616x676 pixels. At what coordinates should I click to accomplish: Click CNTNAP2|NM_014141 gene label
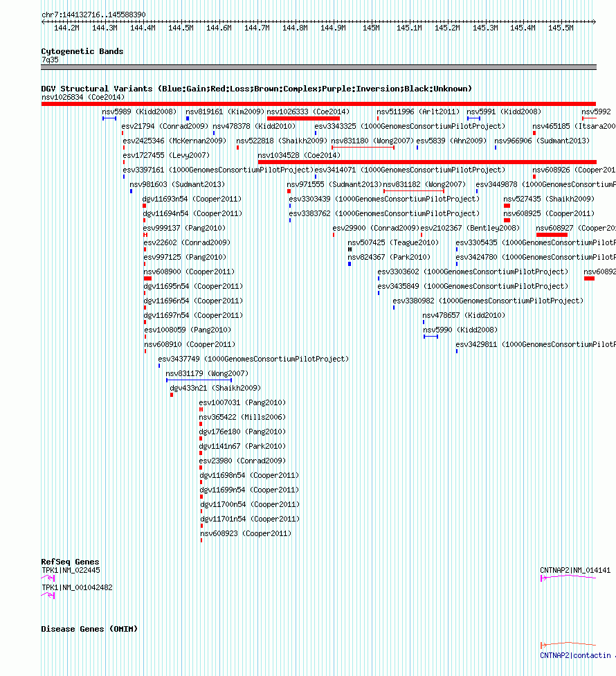[x=575, y=571]
